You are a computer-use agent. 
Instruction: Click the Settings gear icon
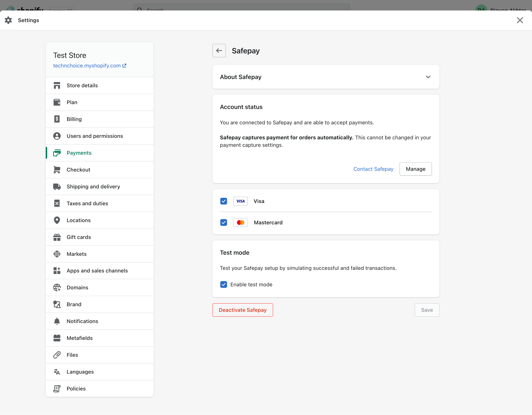tap(8, 20)
